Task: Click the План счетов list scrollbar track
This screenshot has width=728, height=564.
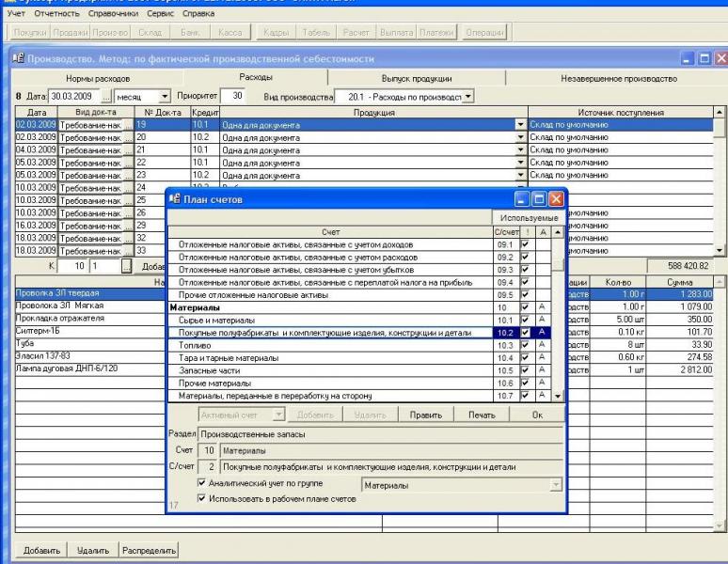Action: (559, 329)
